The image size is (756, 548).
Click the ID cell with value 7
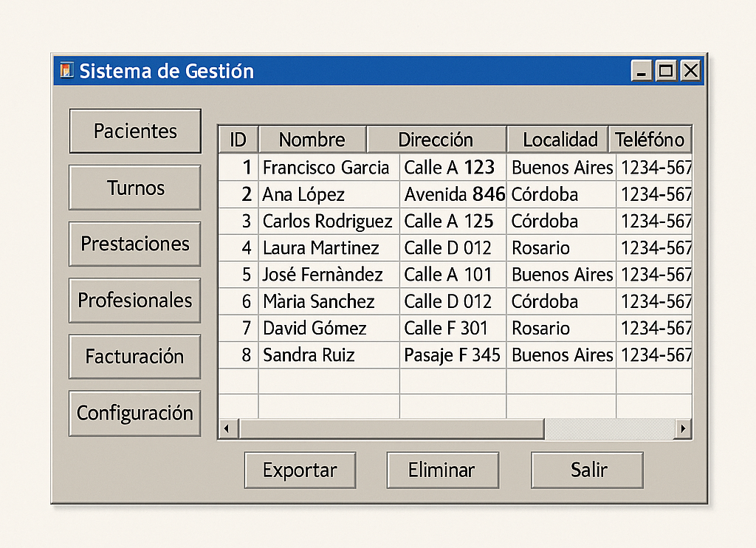(x=238, y=328)
